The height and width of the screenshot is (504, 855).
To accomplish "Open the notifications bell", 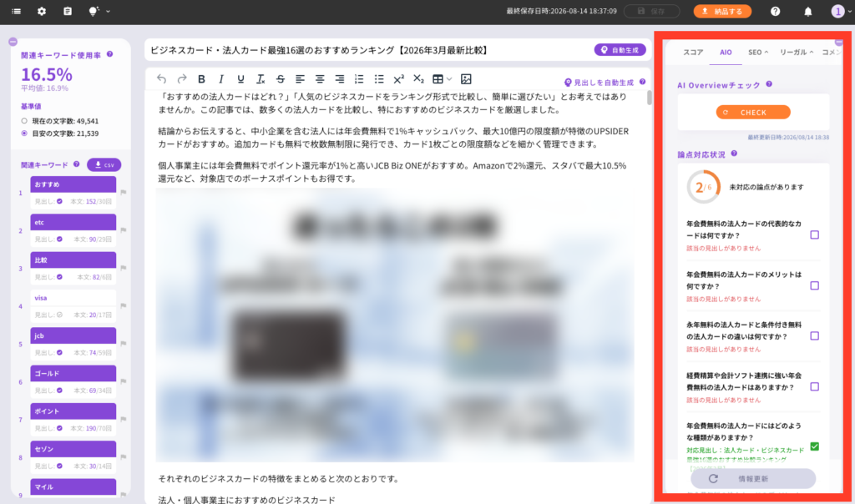I will pos(808,11).
